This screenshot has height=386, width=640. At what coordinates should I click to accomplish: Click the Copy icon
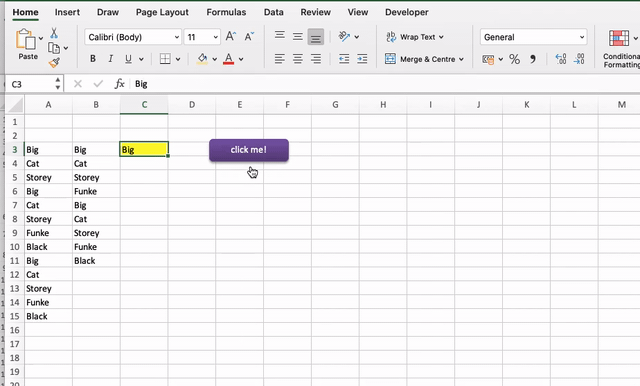pos(54,48)
